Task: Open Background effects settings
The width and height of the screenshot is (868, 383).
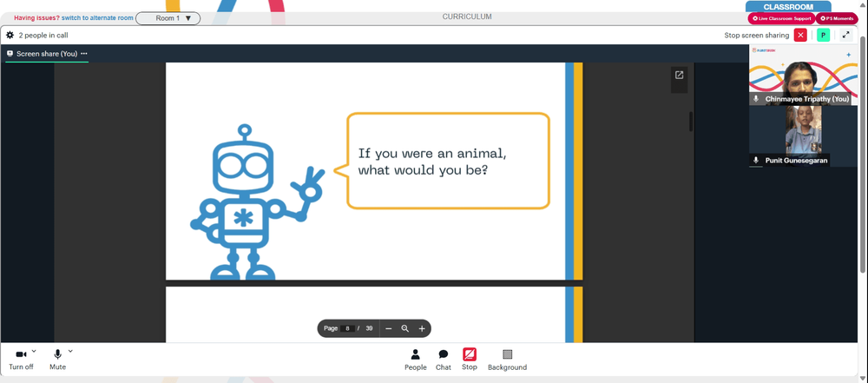Action: [507, 360]
